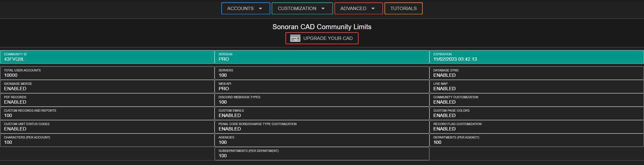Click the credit card icon beside Upgrade
The image size is (644, 165).
[x=295, y=38]
